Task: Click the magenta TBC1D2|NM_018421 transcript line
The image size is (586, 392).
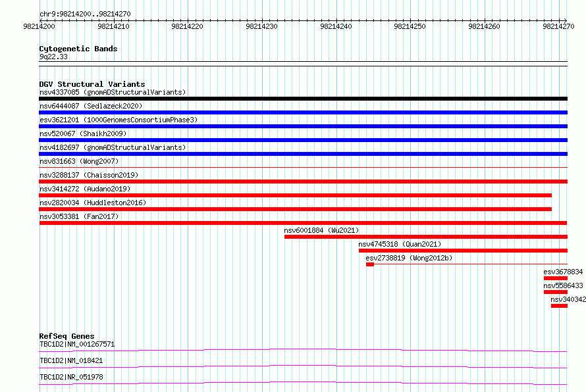Action: coord(303,366)
